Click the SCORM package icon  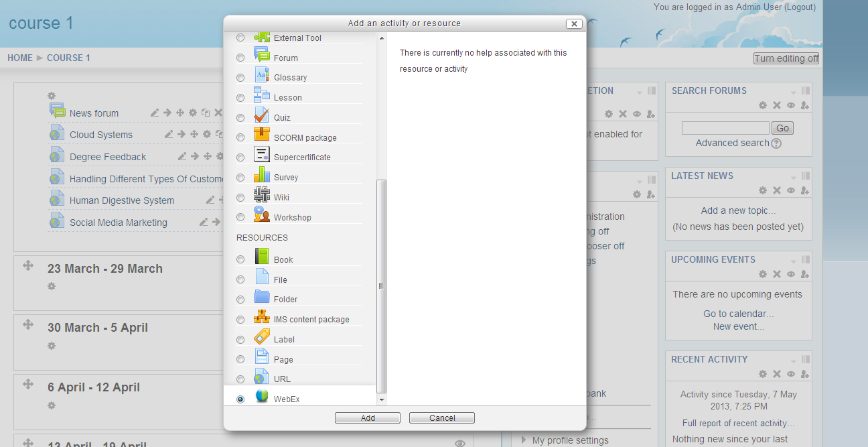coord(261,135)
